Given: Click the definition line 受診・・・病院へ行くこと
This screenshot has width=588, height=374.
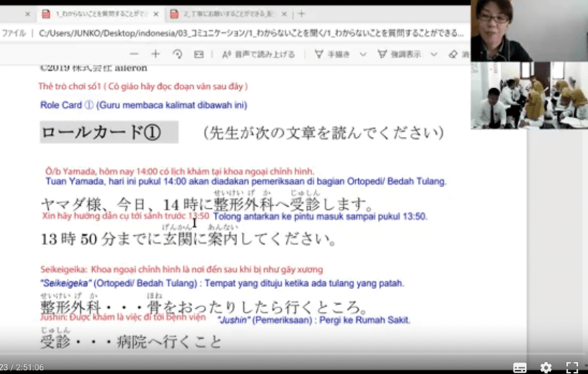Looking at the screenshot, I should click(131, 342).
